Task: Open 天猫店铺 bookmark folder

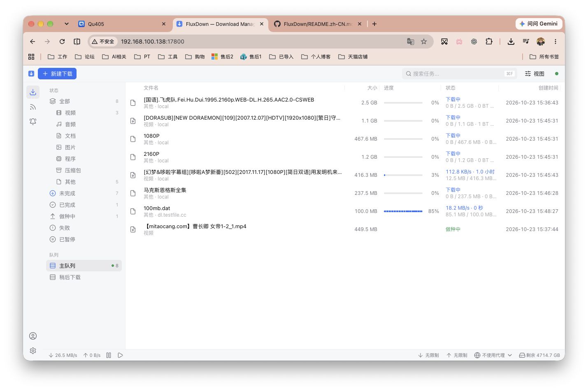Action: pos(353,57)
